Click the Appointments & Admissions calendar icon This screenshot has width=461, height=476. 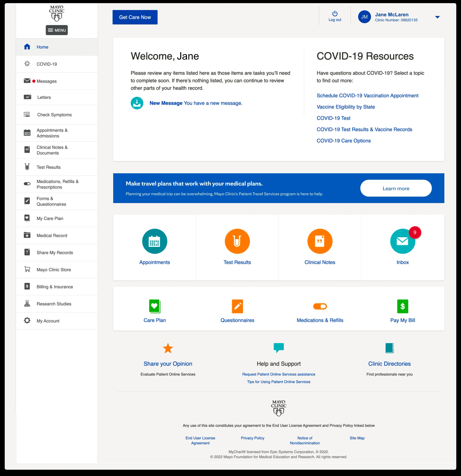[x=27, y=133]
